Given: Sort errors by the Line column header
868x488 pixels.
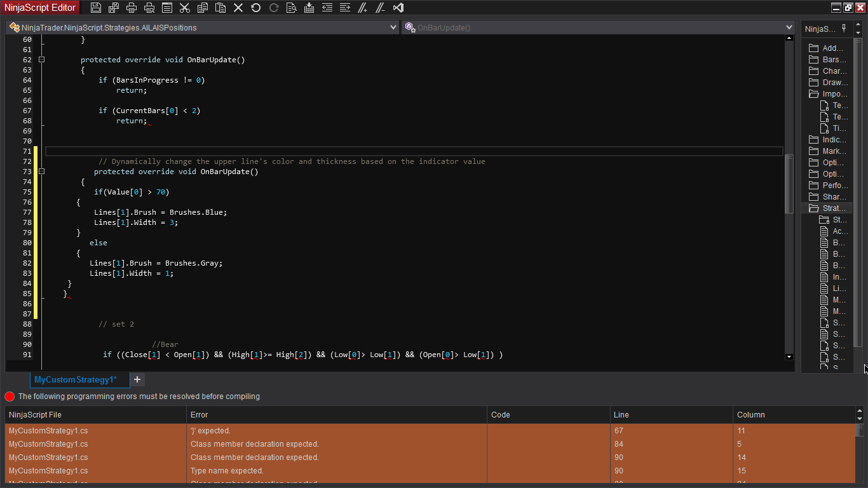Looking at the screenshot, I should (670, 414).
